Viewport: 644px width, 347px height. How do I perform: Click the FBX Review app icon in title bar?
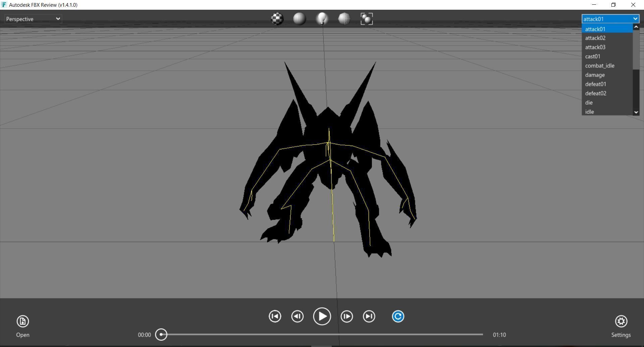click(x=4, y=5)
